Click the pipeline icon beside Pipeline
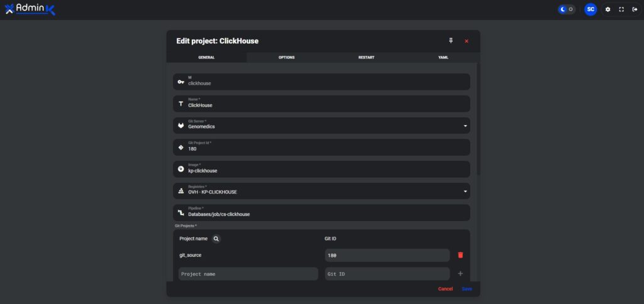Viewport: 644px width, 304px height. tap(180, 212)
